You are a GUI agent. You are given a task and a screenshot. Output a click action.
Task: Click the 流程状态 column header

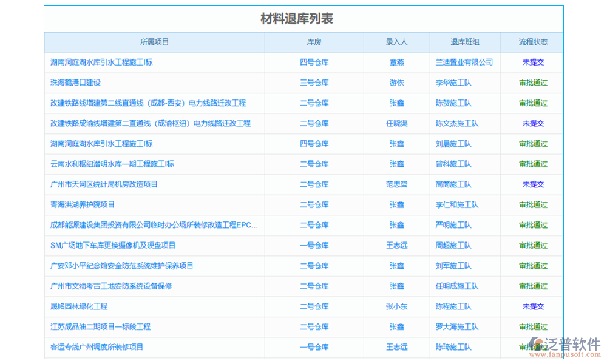pos(532,42)
